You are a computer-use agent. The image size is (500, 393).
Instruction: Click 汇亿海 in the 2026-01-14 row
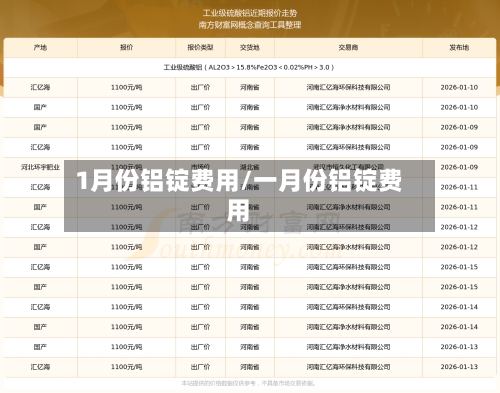40,307
